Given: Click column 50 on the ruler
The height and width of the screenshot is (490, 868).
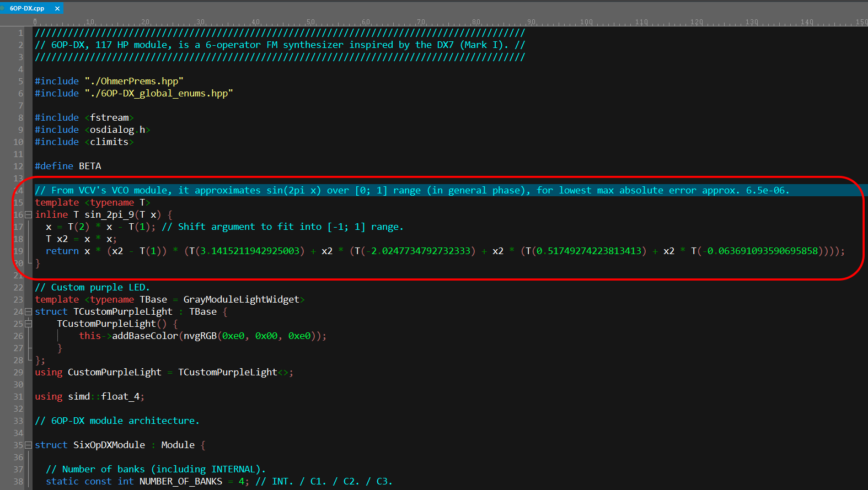Looking at the screenshot, I should click(310, 22).
